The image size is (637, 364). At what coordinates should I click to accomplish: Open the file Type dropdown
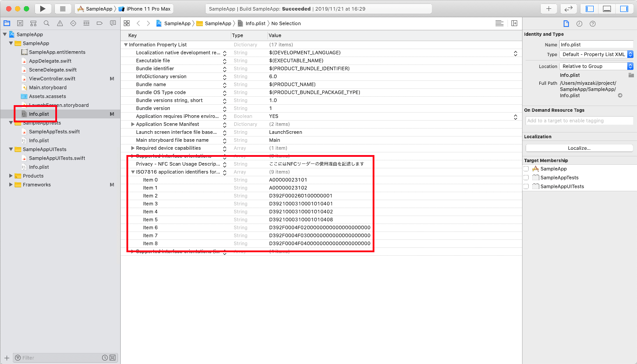(x=596, y=54)
